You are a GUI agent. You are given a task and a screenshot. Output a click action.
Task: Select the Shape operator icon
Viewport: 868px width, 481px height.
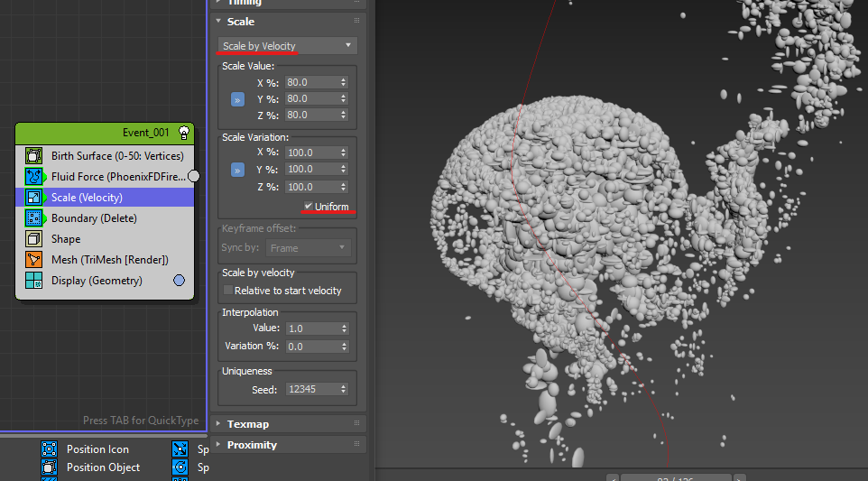pos(34,239)
